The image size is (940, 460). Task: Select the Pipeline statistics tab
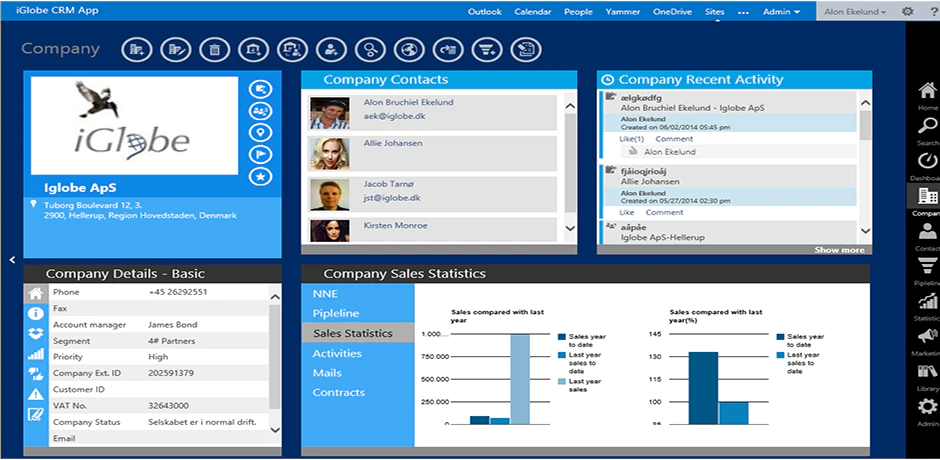pyautogui.click(x=336, y=313)
